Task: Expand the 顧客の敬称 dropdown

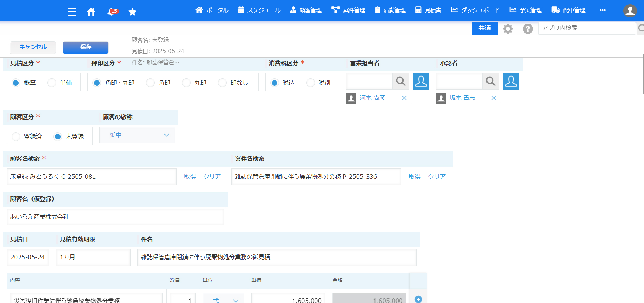Action: 137,135
